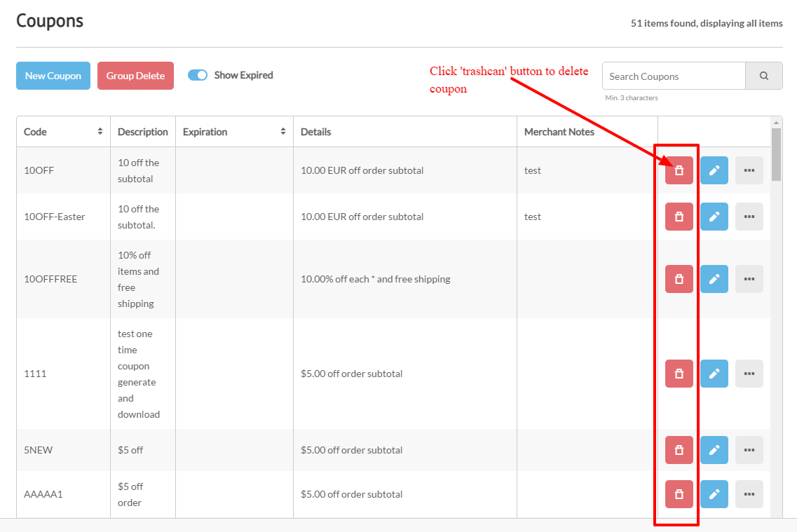
Task: Delete the AAAAA1 coupon
Action: coord(679,494)
